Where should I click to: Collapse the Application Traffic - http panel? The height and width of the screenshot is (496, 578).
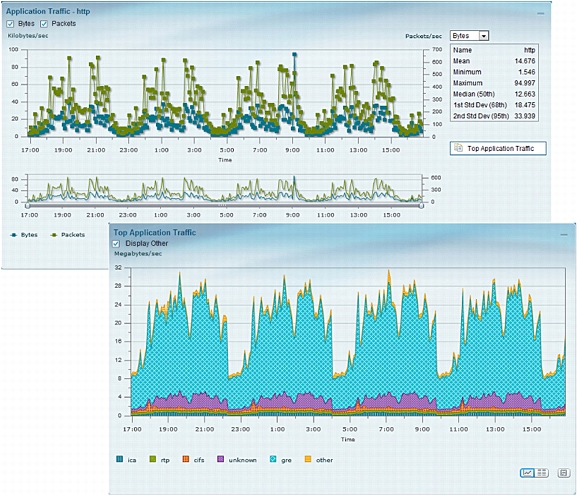540,14
